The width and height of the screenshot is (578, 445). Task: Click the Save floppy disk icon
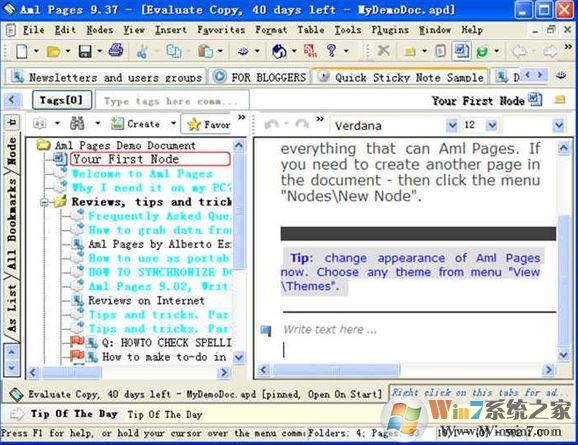(x=85, y=51)
